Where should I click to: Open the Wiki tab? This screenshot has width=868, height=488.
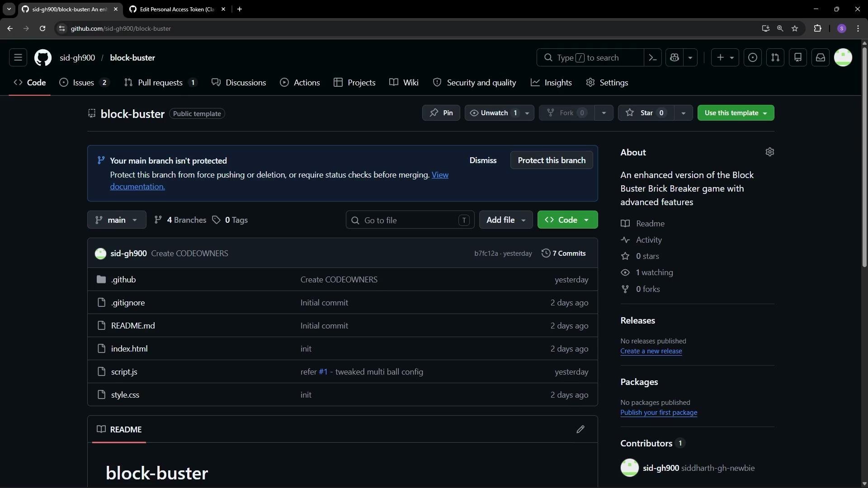pos(404,83)
